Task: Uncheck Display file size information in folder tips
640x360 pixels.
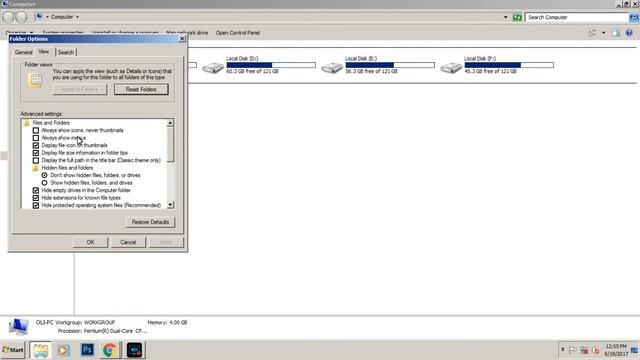Action: coord(36,153)
